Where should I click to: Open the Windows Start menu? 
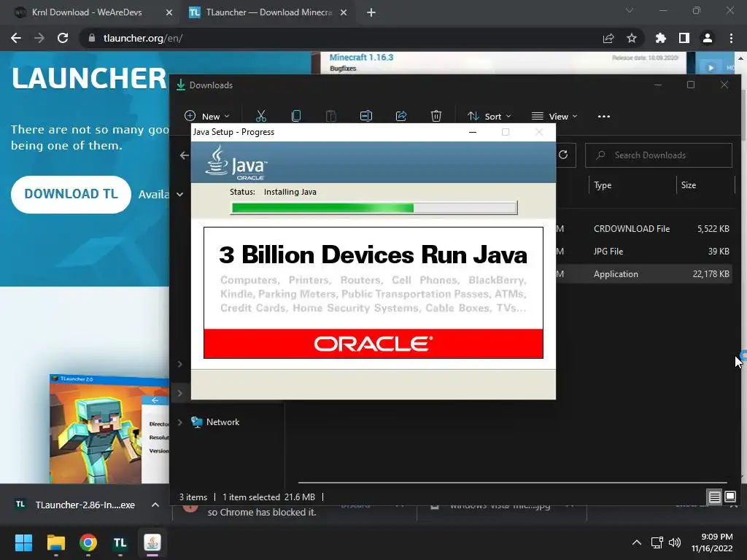point(23,542)
